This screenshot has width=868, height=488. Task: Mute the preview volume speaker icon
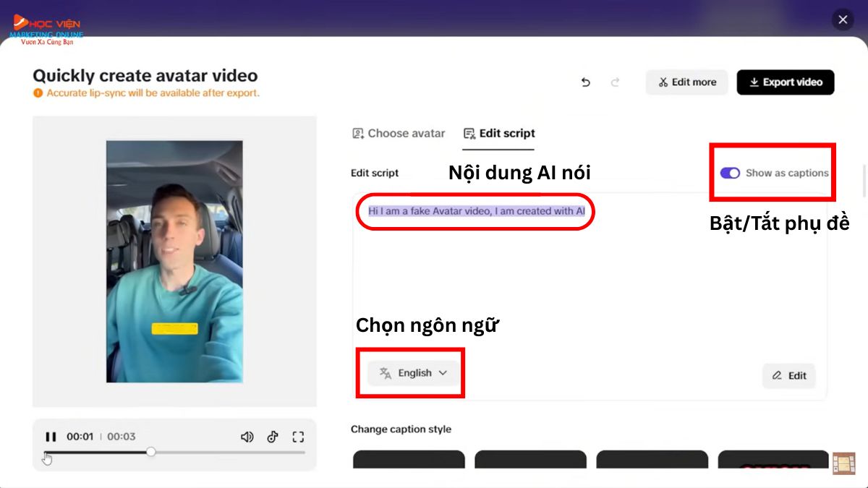(x=247, y=437)
